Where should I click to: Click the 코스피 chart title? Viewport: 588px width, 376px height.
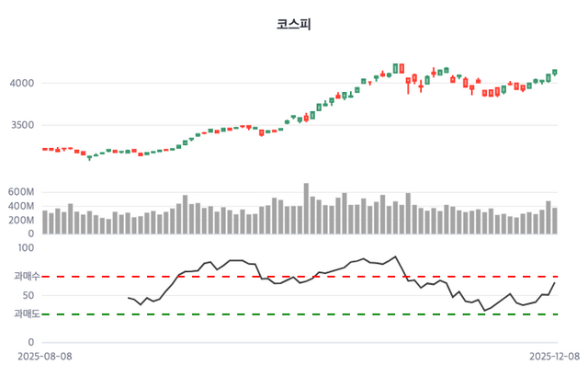(294, 24)
